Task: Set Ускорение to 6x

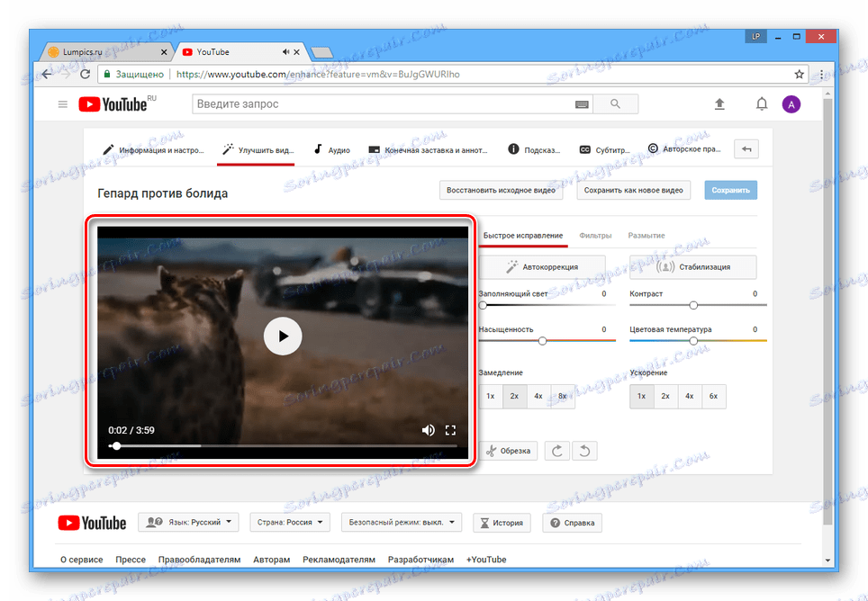Action: click(713, 397)
